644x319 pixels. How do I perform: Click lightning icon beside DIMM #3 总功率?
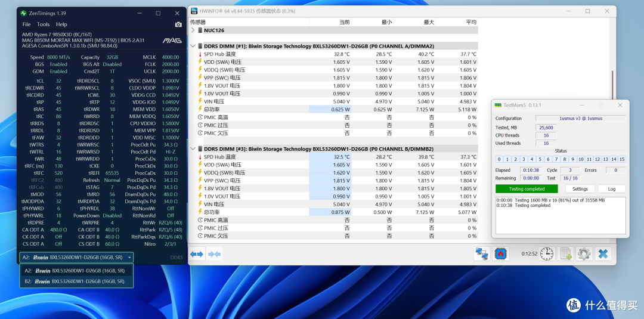[x=200, y=212]
